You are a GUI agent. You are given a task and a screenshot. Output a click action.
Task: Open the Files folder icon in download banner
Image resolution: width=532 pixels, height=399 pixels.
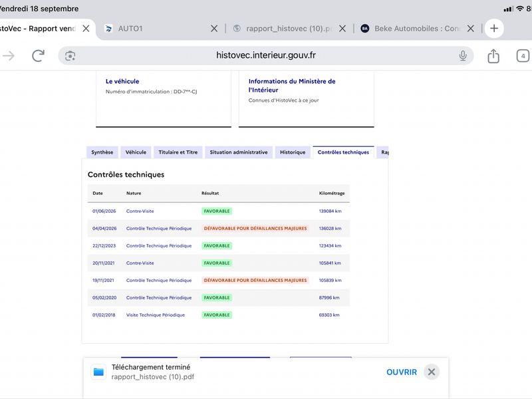98,372
